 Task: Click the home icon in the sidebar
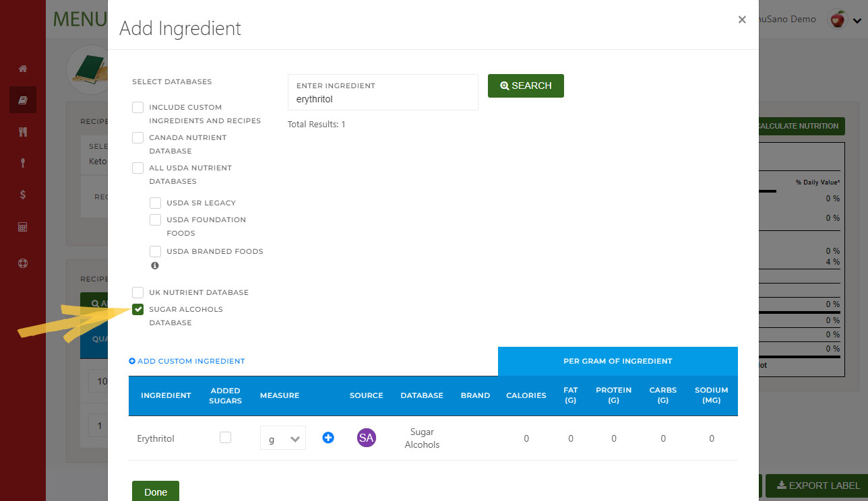[x=23, y=69]
